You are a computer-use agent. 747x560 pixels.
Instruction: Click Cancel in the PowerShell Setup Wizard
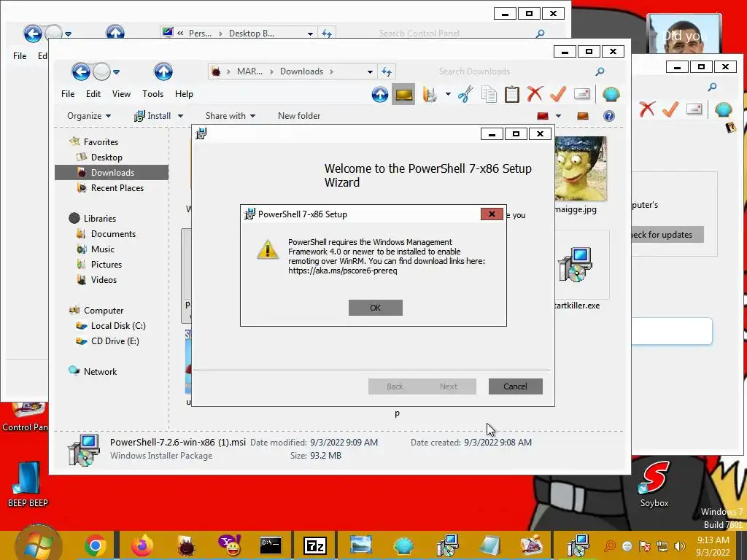tap(516, 386)
